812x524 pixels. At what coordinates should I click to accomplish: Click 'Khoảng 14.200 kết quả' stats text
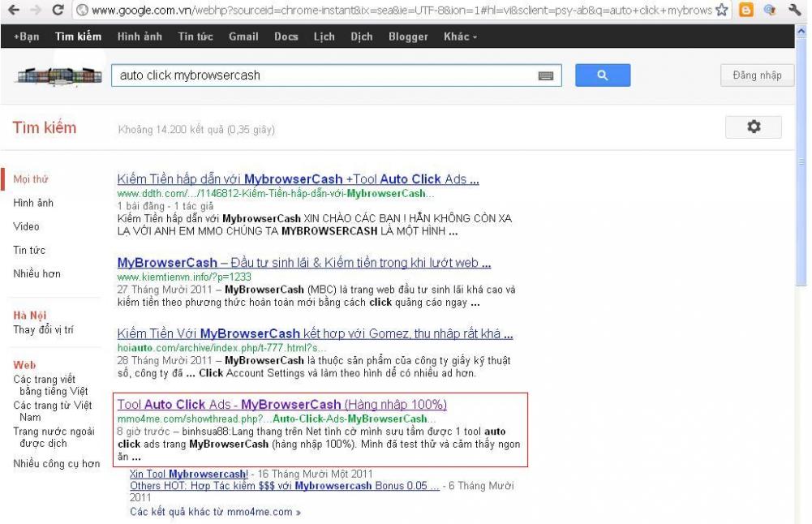click(x=196, y=130)
